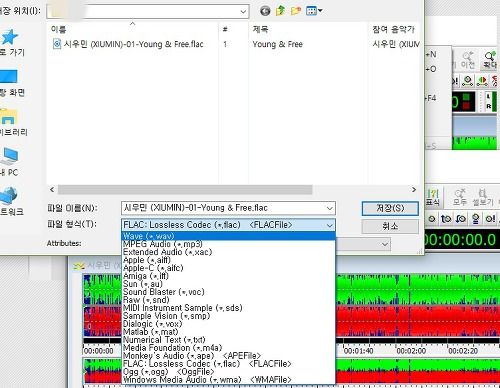Click cue icon with down arrow in GoldWave

(x=461, y=219)
